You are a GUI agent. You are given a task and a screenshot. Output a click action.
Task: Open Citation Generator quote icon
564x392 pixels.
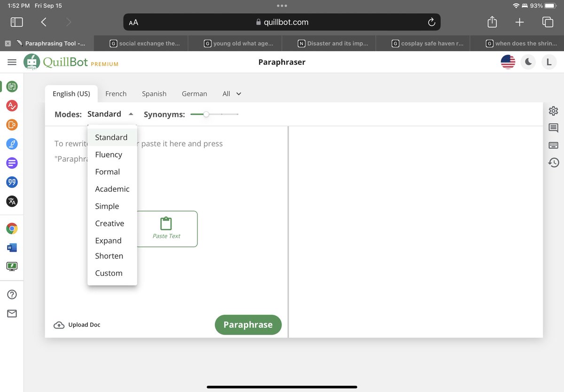pos(12,182)
